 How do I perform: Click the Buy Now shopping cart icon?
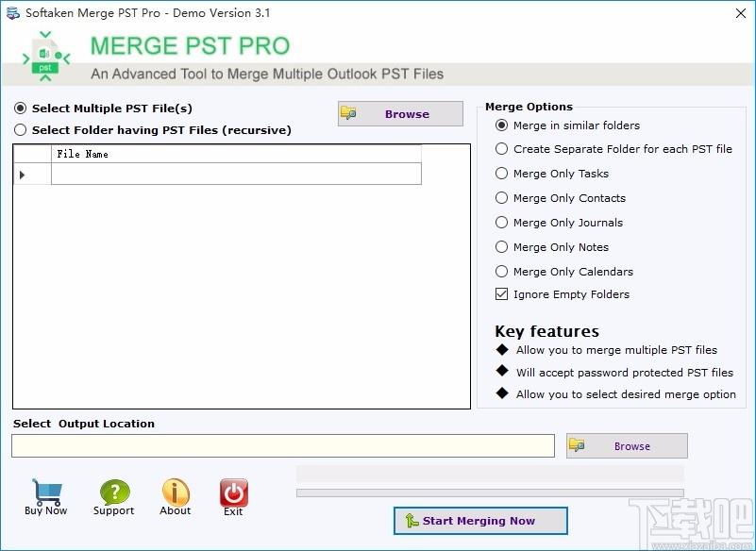(47, 492)
